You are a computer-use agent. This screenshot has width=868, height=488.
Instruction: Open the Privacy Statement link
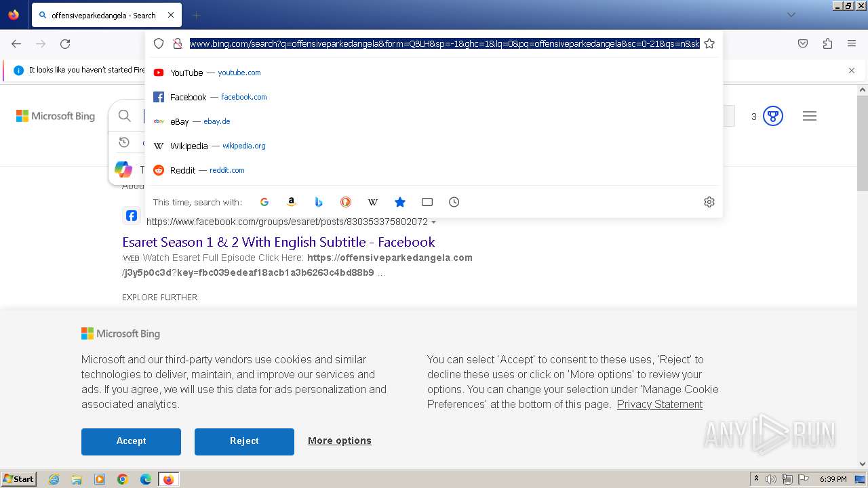point(660,404)
